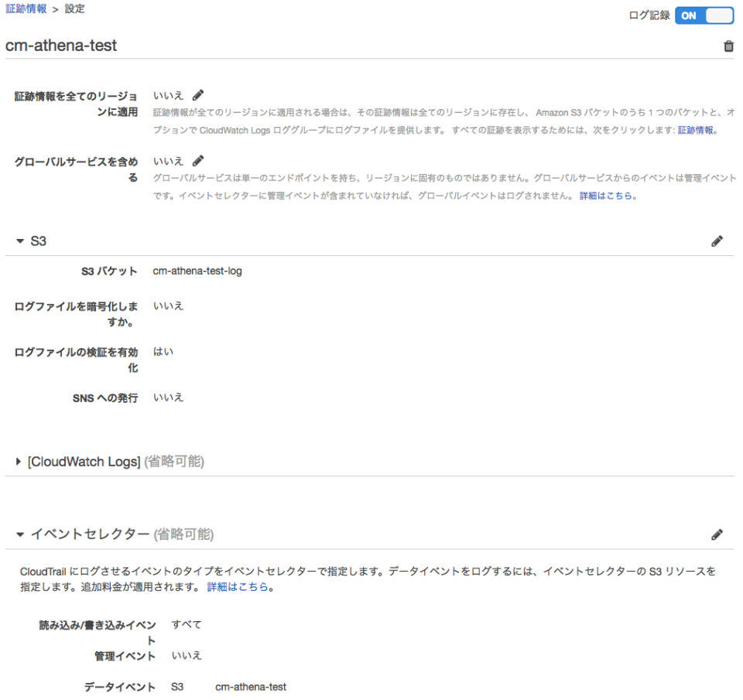Click the [CloudWatch Logs] section title text
The height and width of the screenshot is (700, 743).
[x=83, y=462]
